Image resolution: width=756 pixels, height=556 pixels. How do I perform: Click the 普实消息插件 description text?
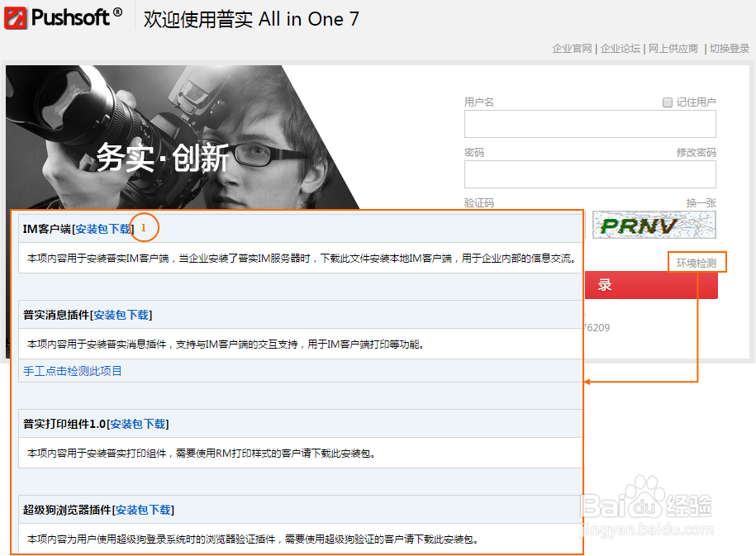click(226, 345)
